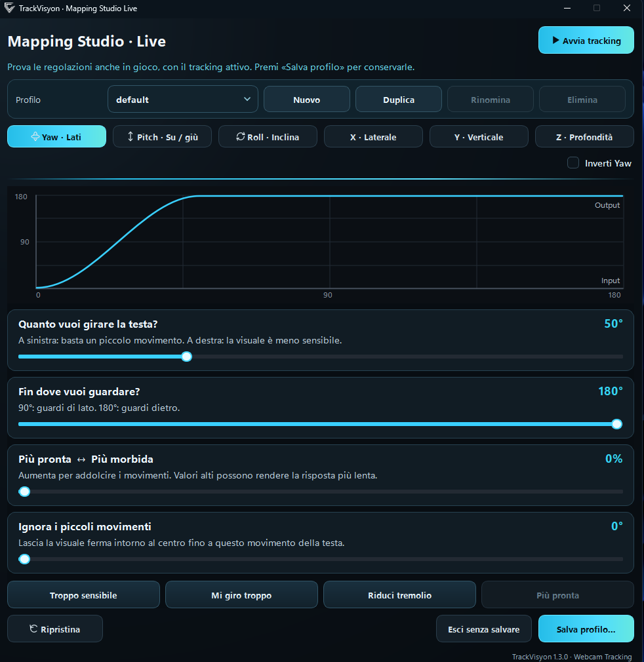Click the Salva profilo... button

pyautogui.click(x=586, y=629)
